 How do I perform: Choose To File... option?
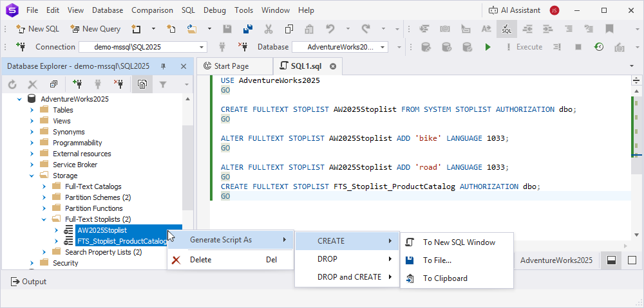457,260
